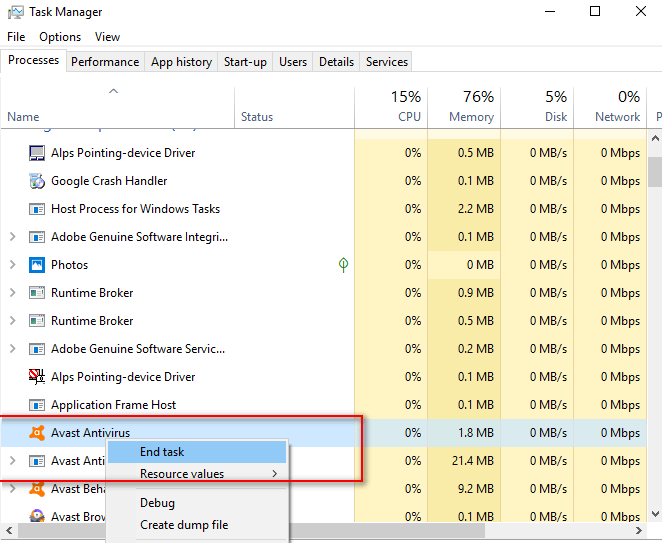The height and width of the screenshot is (543, 662).
Task: Click the vertical scrollbar down arrow
Action: click(655, 514)
